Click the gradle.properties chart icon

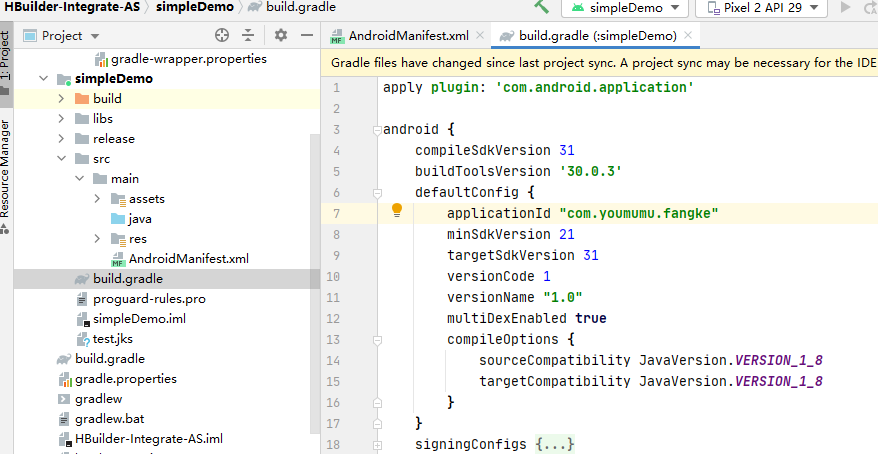click(64, 379)
